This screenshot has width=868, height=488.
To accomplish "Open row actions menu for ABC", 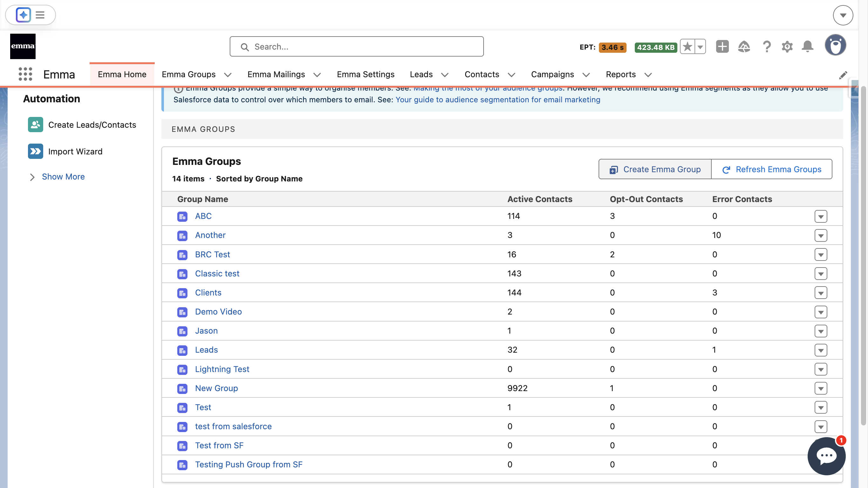I will [820, 216].
